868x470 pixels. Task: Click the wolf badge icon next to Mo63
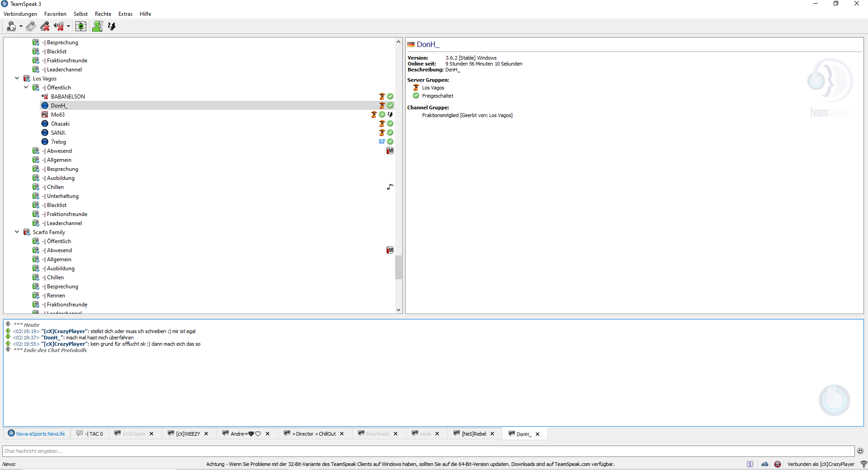pos(390,114)
